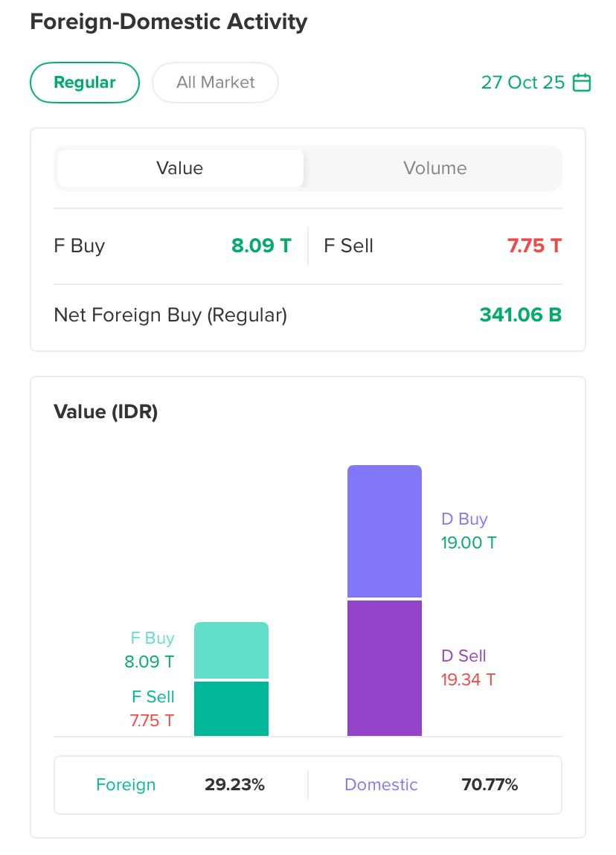Click the light purple D Buy bar segment
Image resolution: width=616 pixels, height=855 pixels.
pyautogui.click(x=385, y=531)
